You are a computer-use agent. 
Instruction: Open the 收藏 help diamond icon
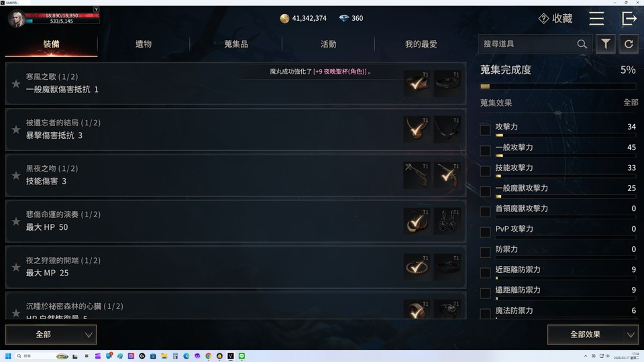[543, 19]
